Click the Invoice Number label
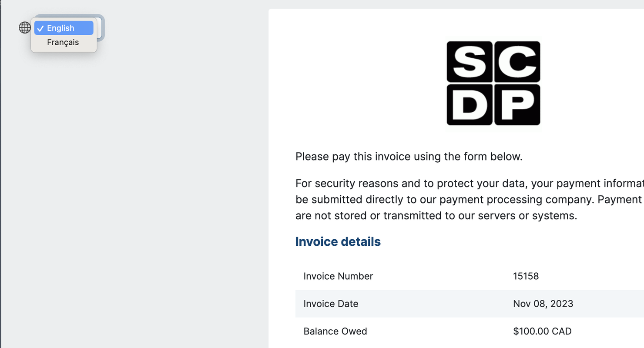The height and width of the screenshot is (348, 644). [x=338, y=276]
